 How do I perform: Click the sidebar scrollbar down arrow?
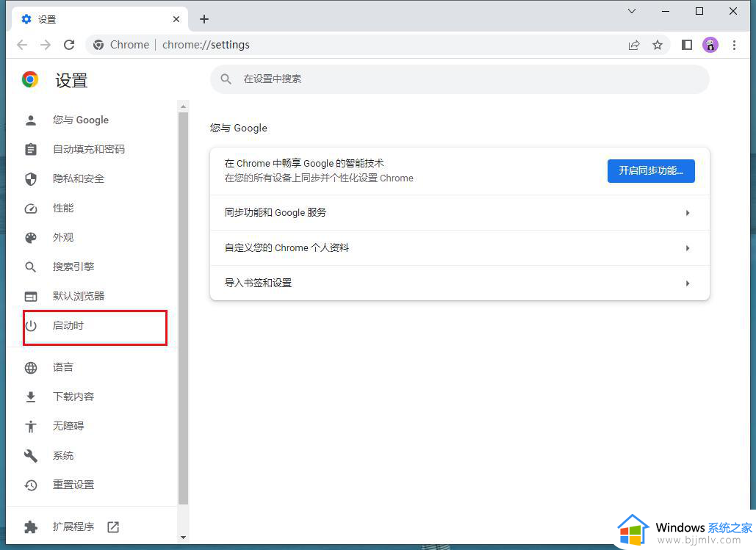[183, 537]
